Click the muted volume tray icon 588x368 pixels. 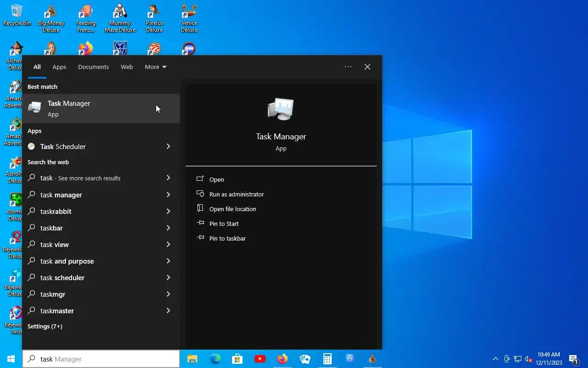coord(528,359)
